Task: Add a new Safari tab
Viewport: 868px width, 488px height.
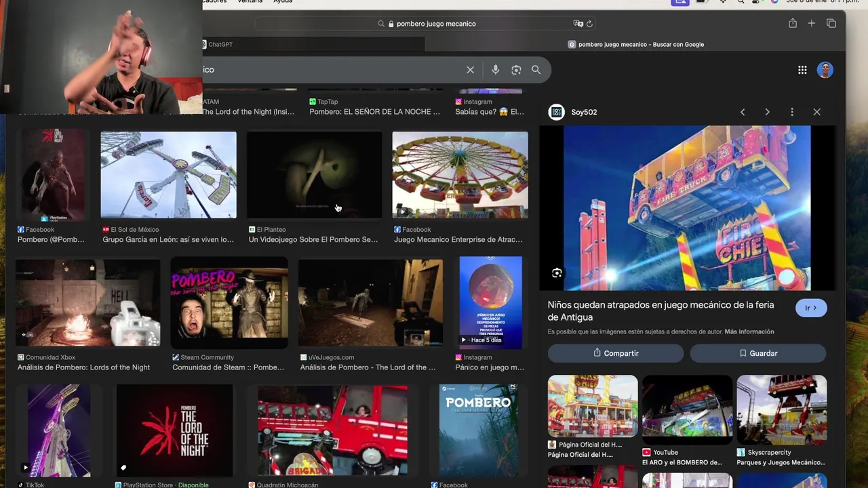Action: pyautogui.click(x=812, y=24)
